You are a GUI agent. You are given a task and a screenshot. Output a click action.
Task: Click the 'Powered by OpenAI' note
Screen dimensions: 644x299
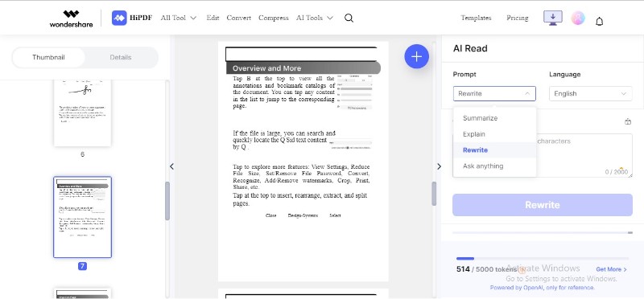542,288
